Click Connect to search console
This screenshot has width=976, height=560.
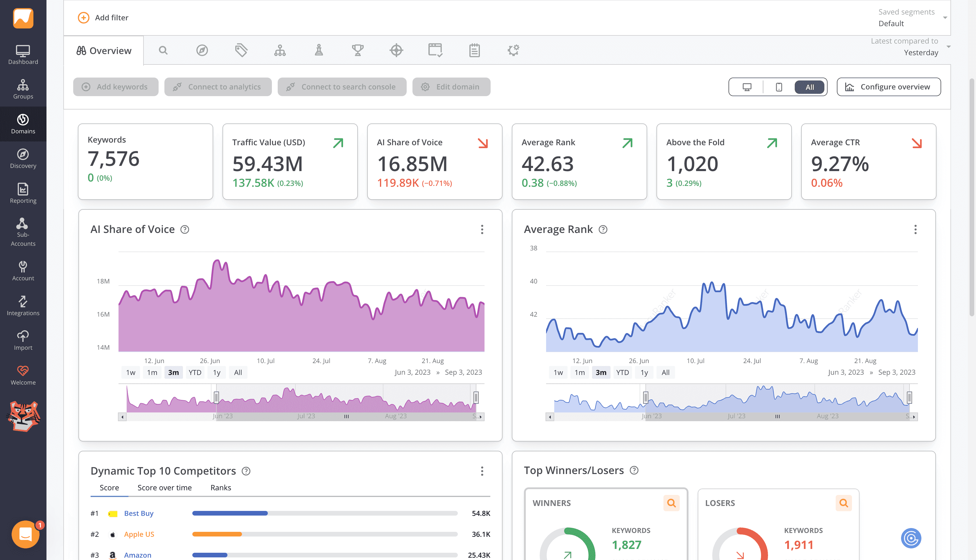click(342, 87)
